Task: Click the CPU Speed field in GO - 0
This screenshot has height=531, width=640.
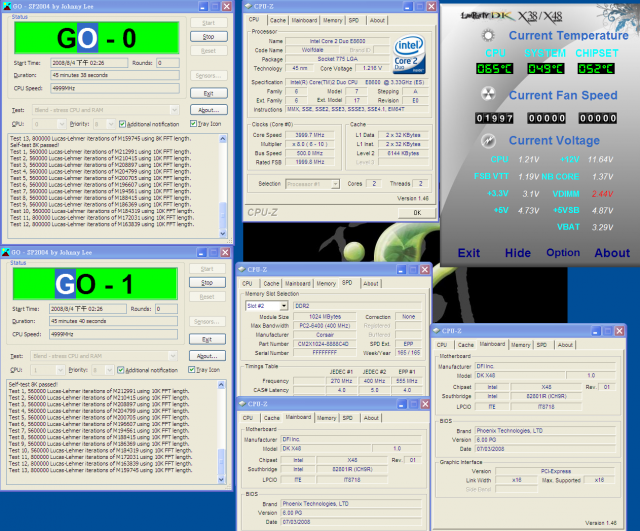Action: point(115,88)
